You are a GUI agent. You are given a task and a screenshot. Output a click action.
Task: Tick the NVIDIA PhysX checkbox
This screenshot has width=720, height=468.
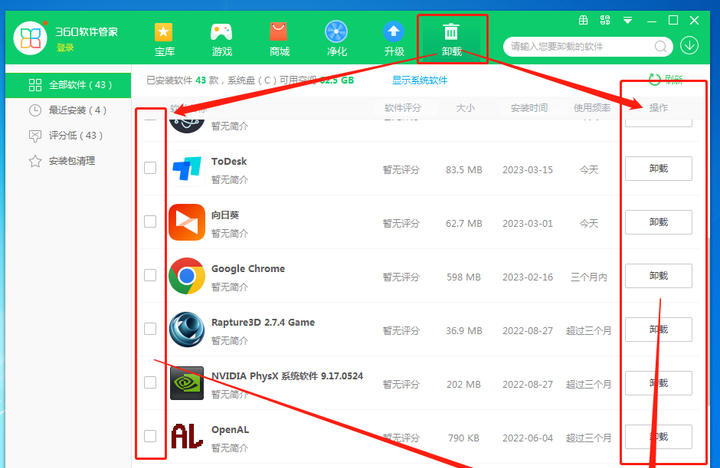[x=150, y=382]
